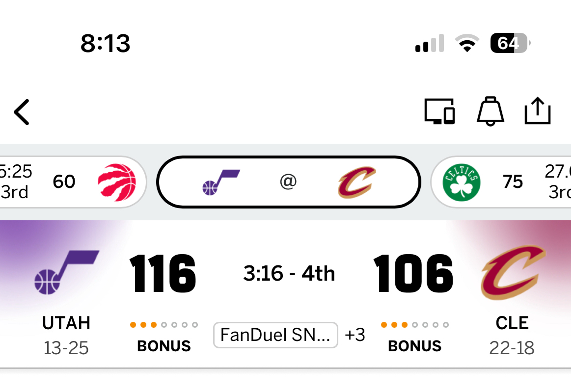
Task: Tap the large Utah Jazz logo
Action: tap(66, 272)
